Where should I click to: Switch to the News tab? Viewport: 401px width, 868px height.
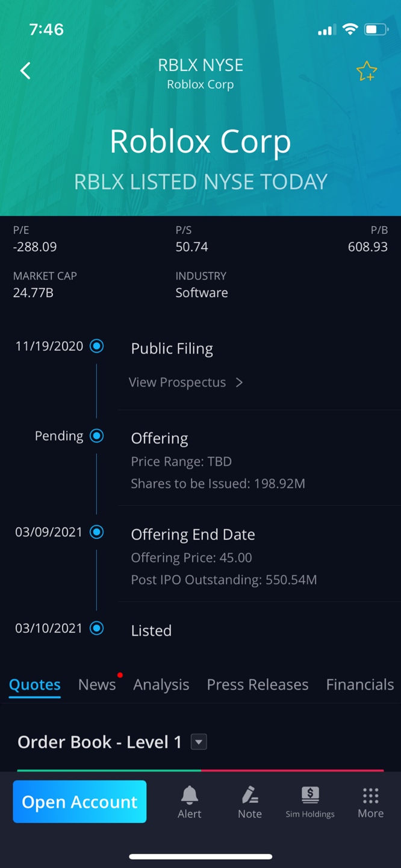pos(97,685)
